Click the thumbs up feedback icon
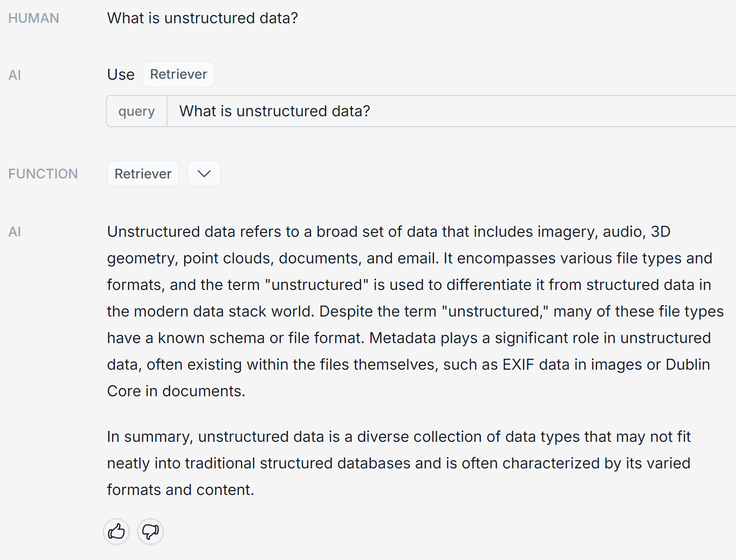This screenshot has width=736, height=560. [116, 532]
